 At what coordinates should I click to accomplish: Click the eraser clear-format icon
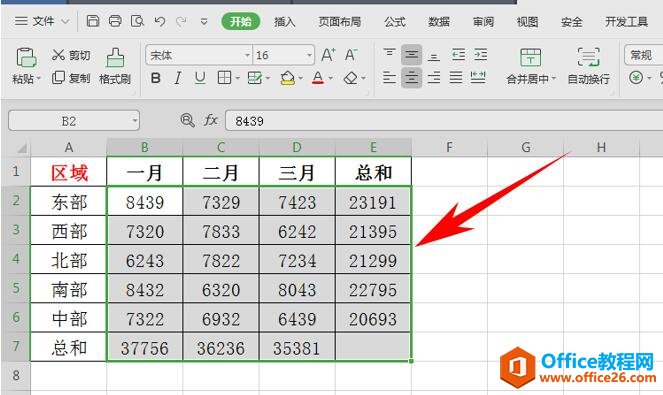351,78
